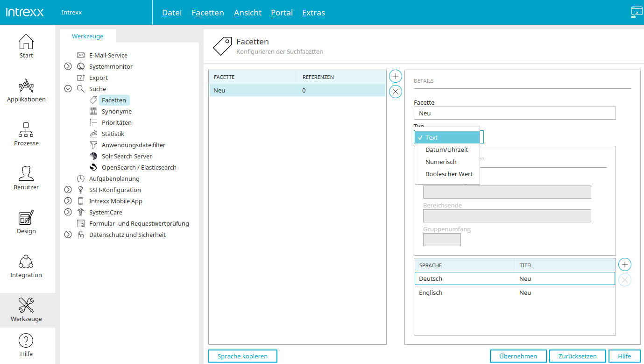Screen dimensions: 644x364
Task: Add a new facet with plus icon
Action: tap(395, 76)
